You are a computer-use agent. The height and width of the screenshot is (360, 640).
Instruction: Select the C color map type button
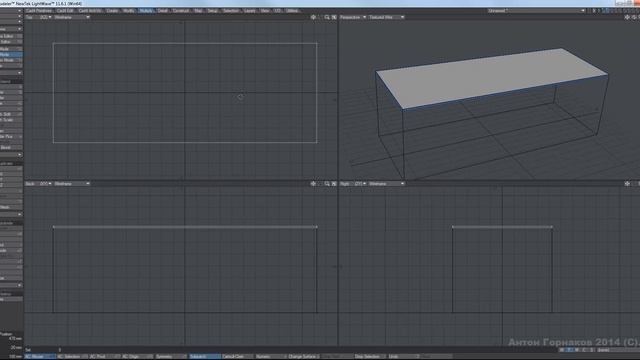click(584, 350)
